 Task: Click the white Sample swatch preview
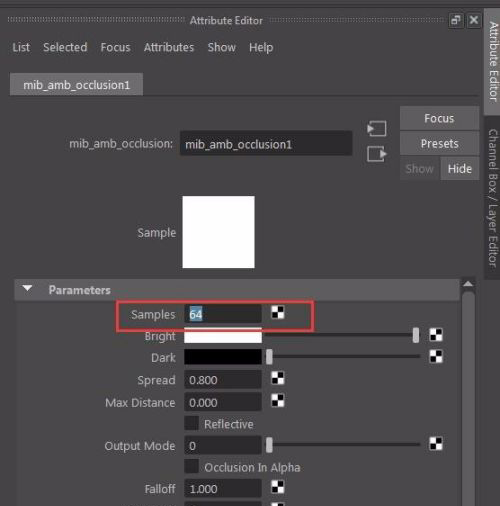(x=219, y=232)
